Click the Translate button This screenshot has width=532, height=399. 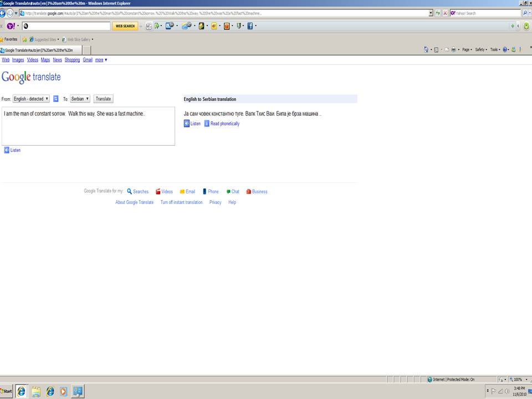[x=104, y=99]
